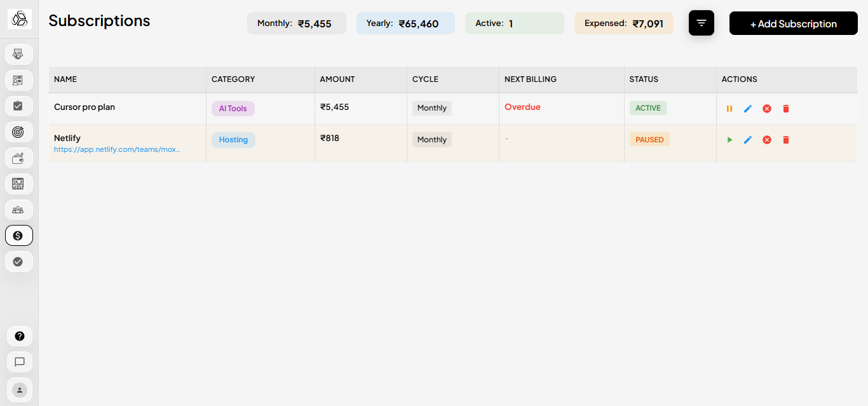Edit the Netlify subscription with the pencil icon
The height and width of the screenshot is (406, 868).
coord(748,139)
